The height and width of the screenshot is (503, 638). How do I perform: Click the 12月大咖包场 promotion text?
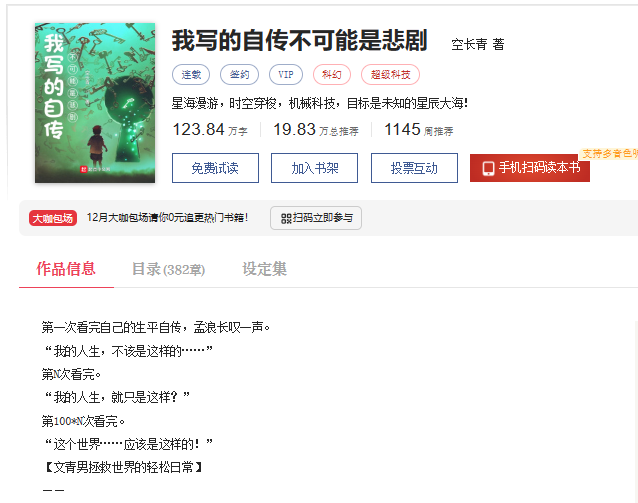coord(167,218)
